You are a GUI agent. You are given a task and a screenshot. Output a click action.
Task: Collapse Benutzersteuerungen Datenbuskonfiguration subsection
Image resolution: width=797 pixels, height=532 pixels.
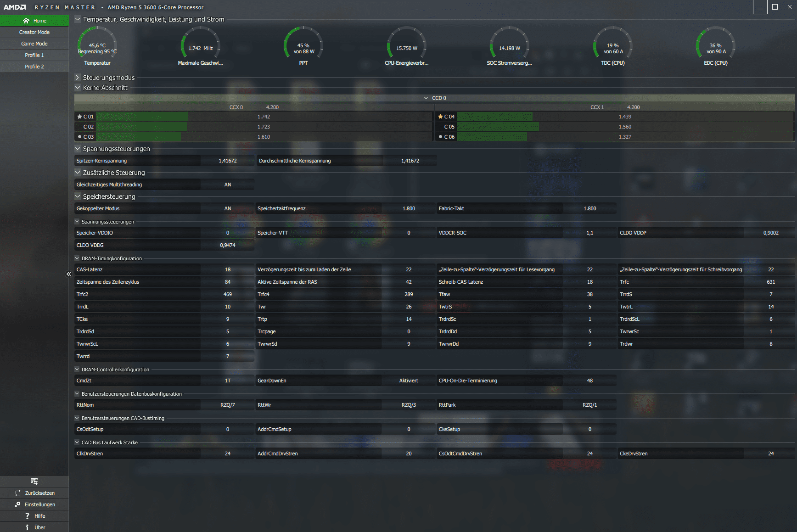coord(77,394)
